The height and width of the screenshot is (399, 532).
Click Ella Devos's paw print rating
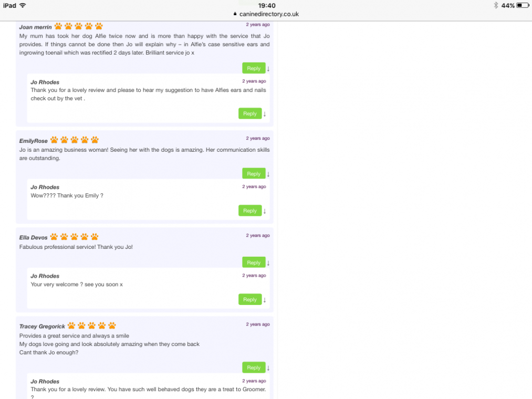pyautogui.click(x=74, y=237)
